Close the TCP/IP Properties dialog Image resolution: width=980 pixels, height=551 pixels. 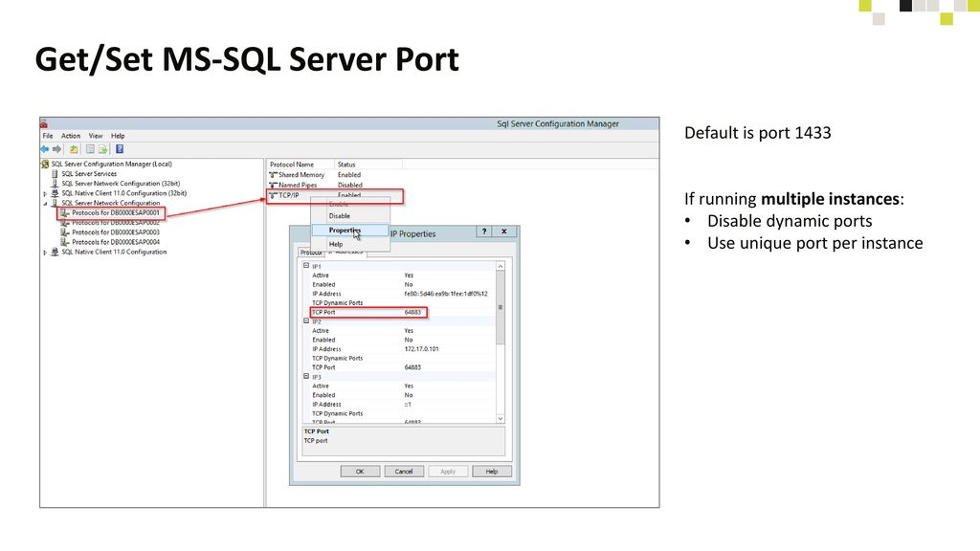(x=503, y=231)
